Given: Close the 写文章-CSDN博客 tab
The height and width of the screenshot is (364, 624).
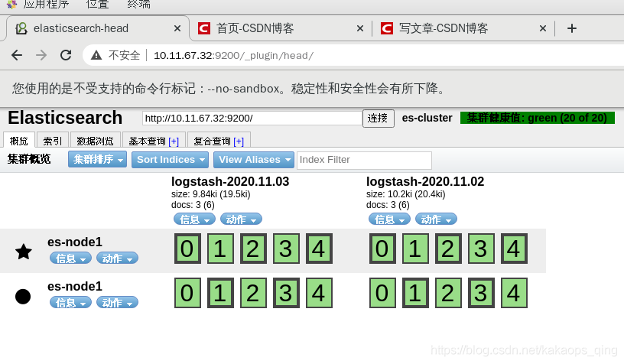Looking at the screenshot, I should click(x=543, y=28).
